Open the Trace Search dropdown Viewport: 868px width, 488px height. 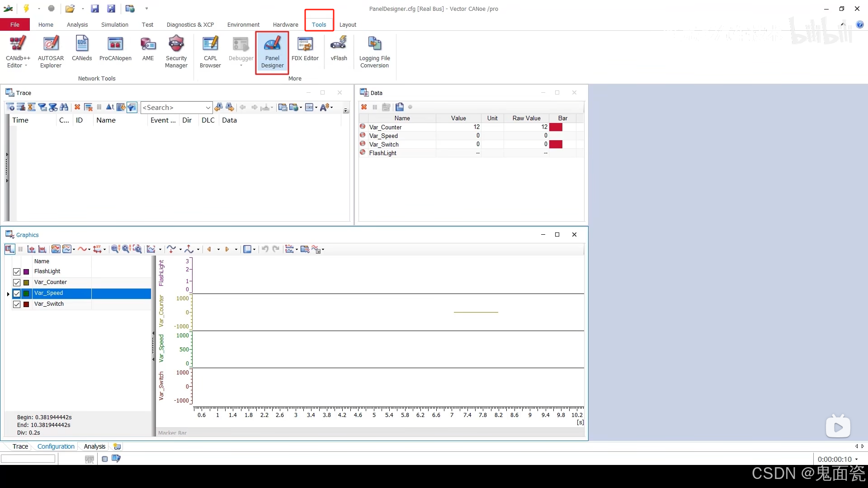[208, 108]
